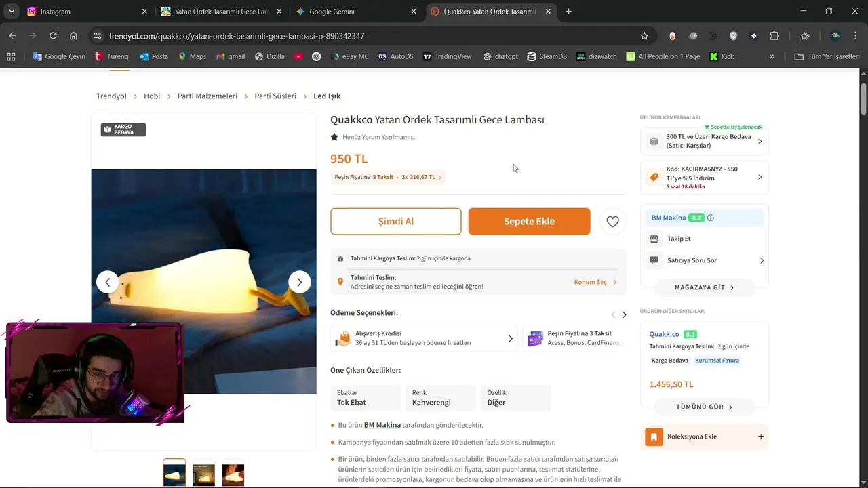Move payment options carousel to the left
Viewport: 868px width, 488px height.
613,314
